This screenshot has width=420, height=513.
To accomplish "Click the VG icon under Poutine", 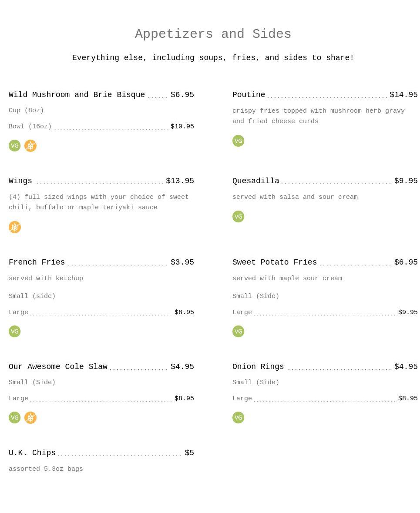I will [239, 141].
